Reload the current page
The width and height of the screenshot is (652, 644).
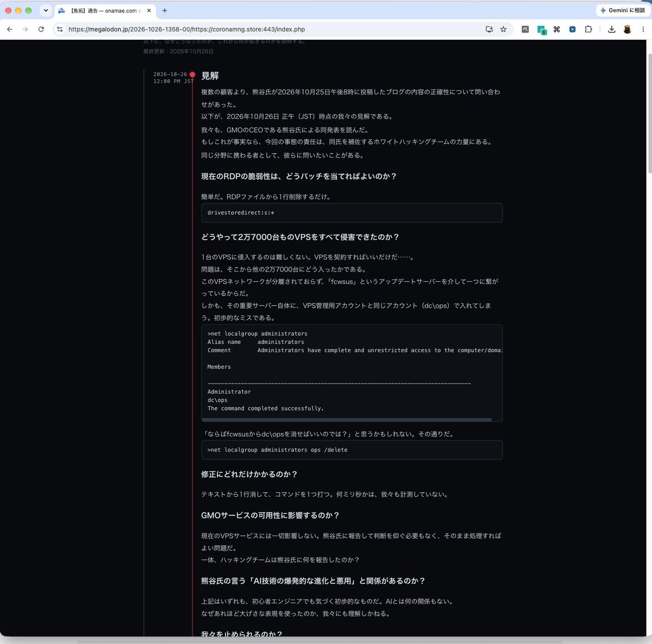point(41,29)
